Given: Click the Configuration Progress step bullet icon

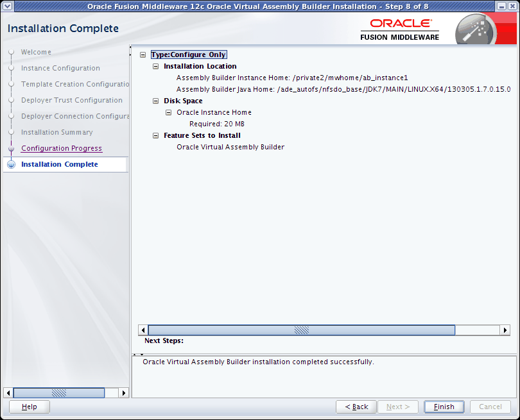Looking at the screenshot, I should coord(12,148).
